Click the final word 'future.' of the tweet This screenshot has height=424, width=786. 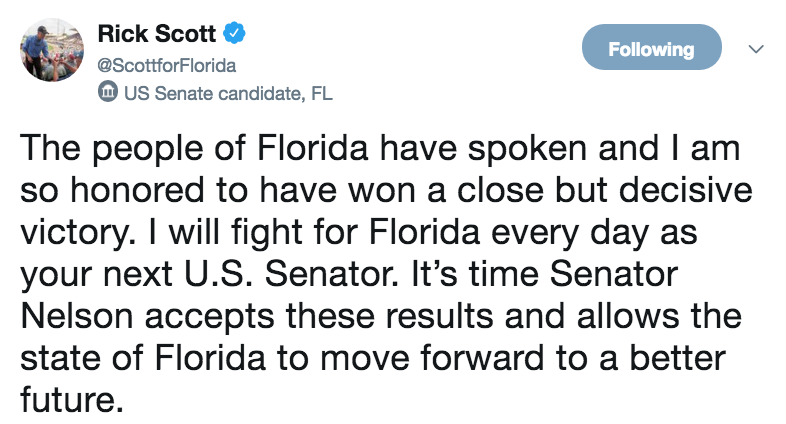pyautogui.click(x=72, y=400)
